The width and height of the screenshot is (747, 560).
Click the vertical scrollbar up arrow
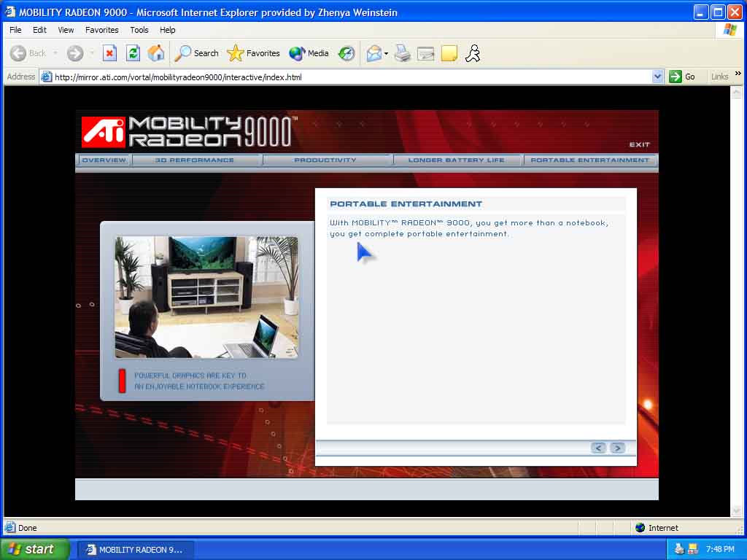coord(736,92)
